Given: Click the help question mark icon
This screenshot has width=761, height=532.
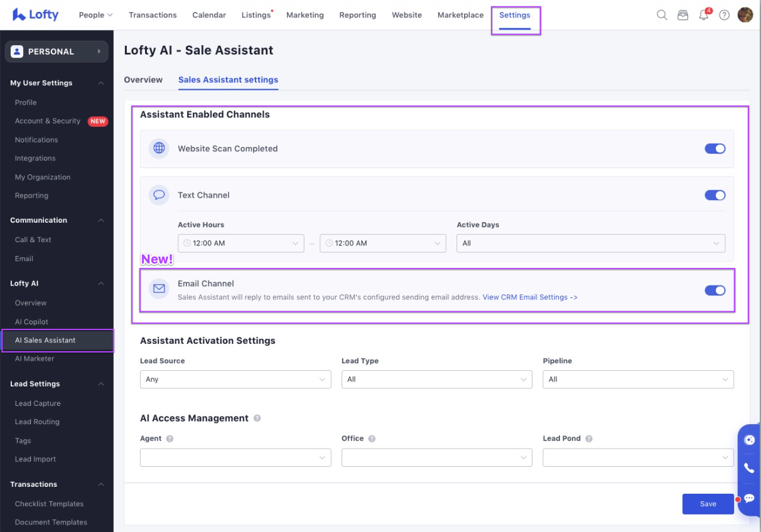Looking at the screenshot, I should [725, 15].
